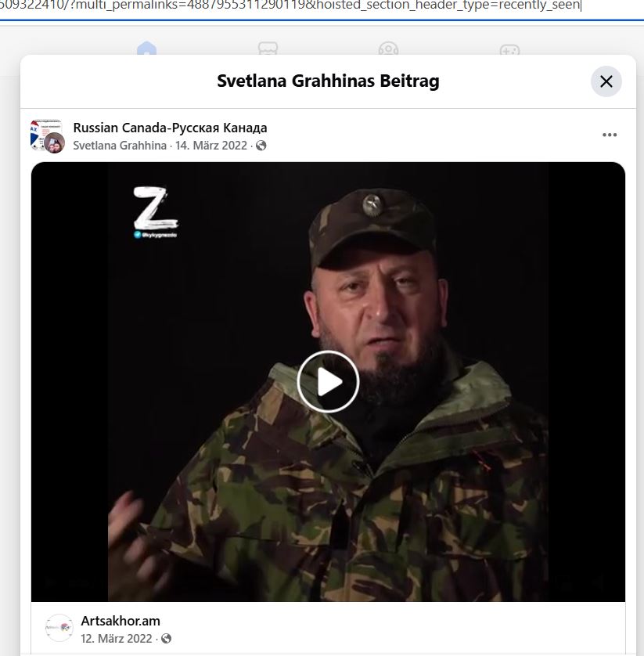Image resolution: width=644 pixels, height=656 pixels.
Task: Click the Svetlana Grahhinas Beitrag dialog title
Action: tap(328, 81)
